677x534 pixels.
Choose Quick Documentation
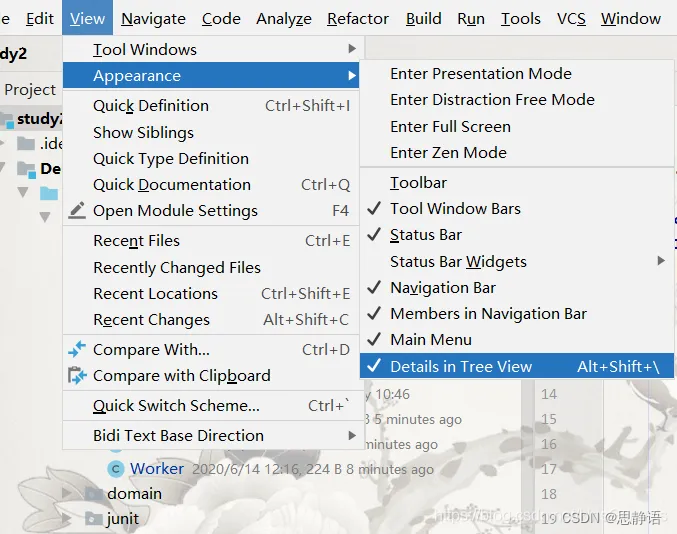coord(211,185)
